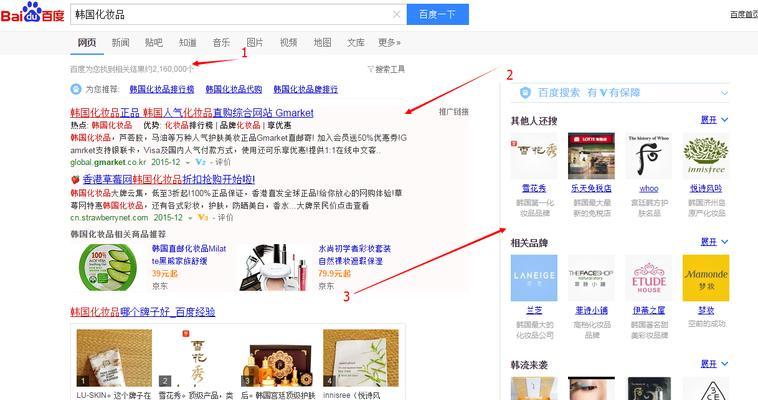
Task: Open the 伊蒂之屋 link
Action: coord(649,310)
